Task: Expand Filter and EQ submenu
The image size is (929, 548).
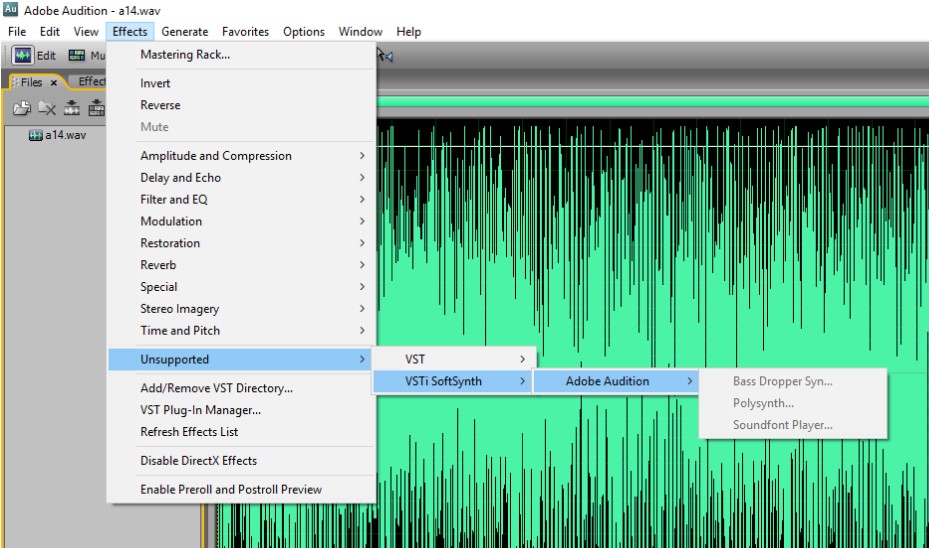Action: click(x=241, y=200)
